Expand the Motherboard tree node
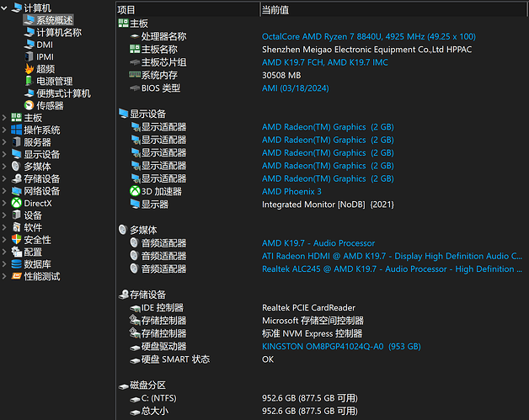Screen dimensions: 529x420 point(5,118)
